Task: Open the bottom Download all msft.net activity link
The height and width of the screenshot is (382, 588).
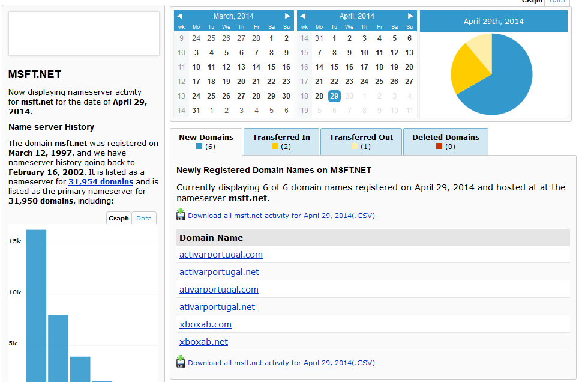Action: [281, 363]
